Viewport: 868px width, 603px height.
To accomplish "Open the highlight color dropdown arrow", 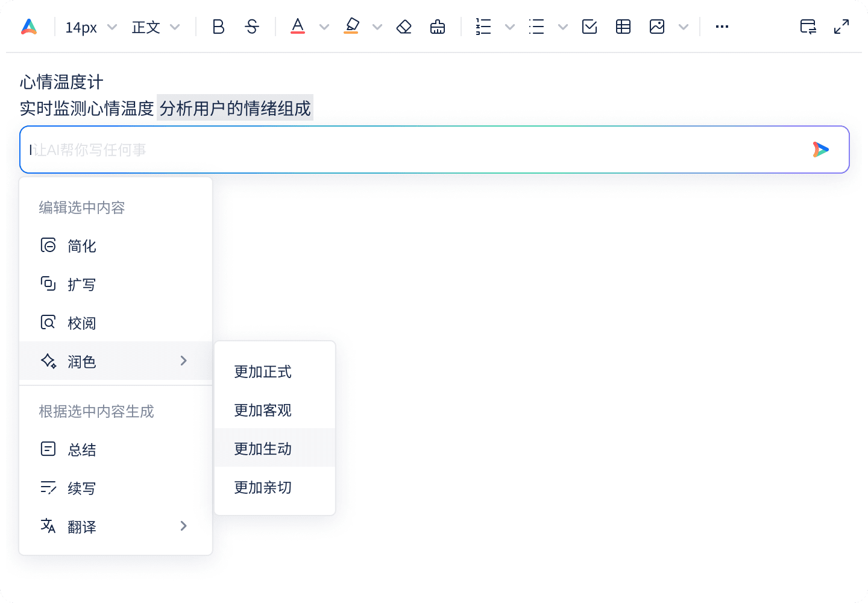I will pos(377,27).
